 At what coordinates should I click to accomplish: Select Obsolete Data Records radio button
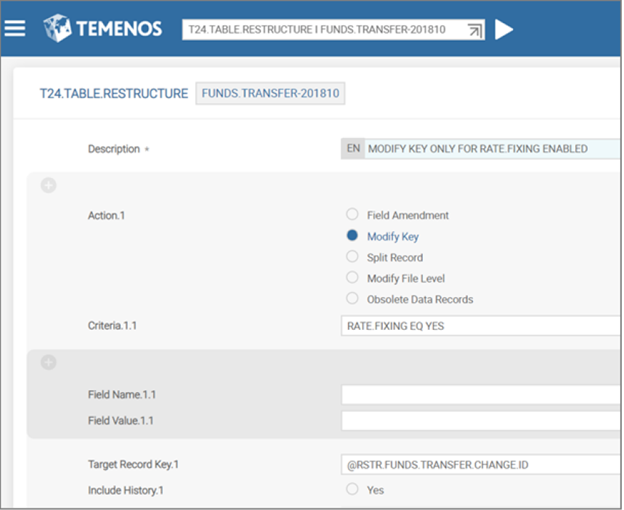pyautogui.click(x=352, y=299)
